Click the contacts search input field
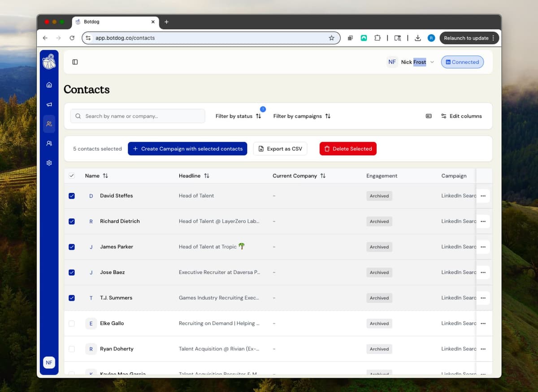538x392 pixels. [138, 116]
